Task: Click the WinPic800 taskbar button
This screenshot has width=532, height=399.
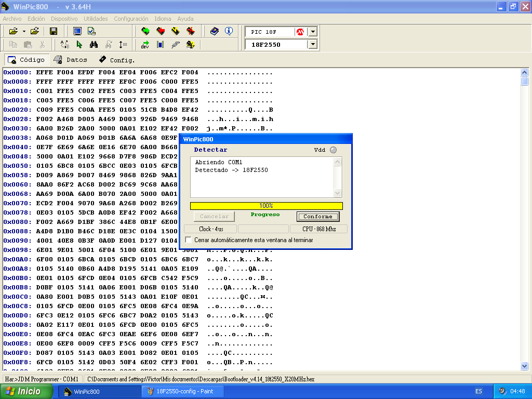Action: [99, 391]
